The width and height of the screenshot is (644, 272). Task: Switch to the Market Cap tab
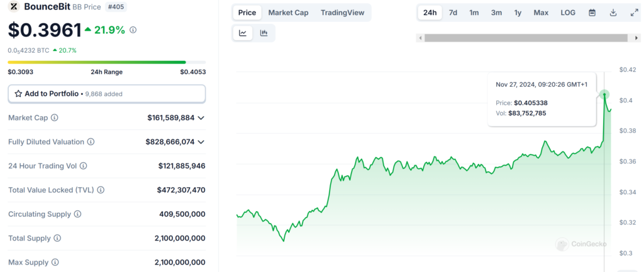[x=288, y=13]
